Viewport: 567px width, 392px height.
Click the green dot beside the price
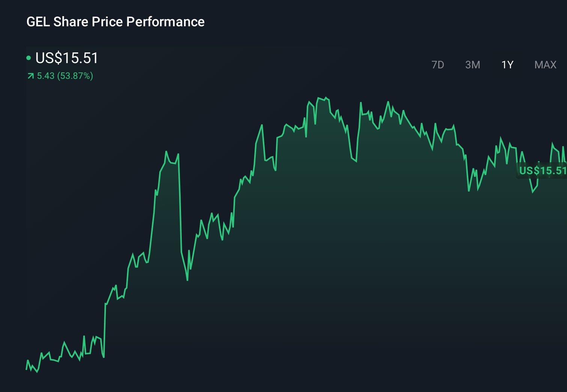[x=29, y=57]
